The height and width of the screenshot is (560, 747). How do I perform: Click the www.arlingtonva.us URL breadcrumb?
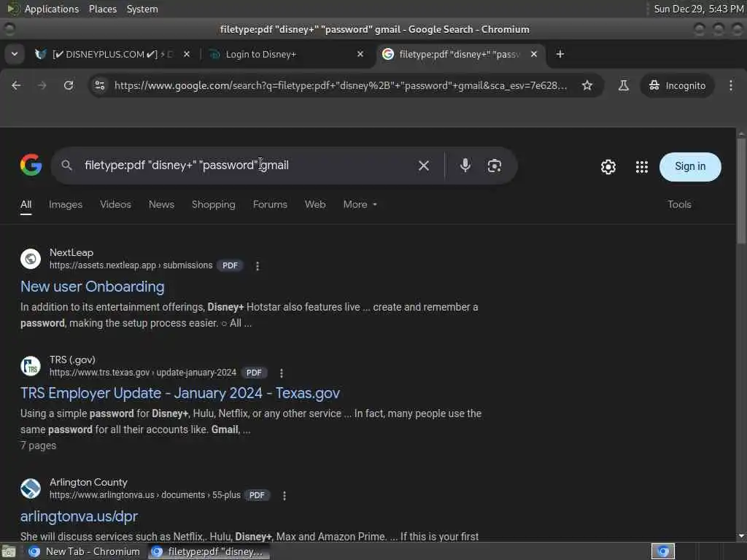[x=145, y=495]
